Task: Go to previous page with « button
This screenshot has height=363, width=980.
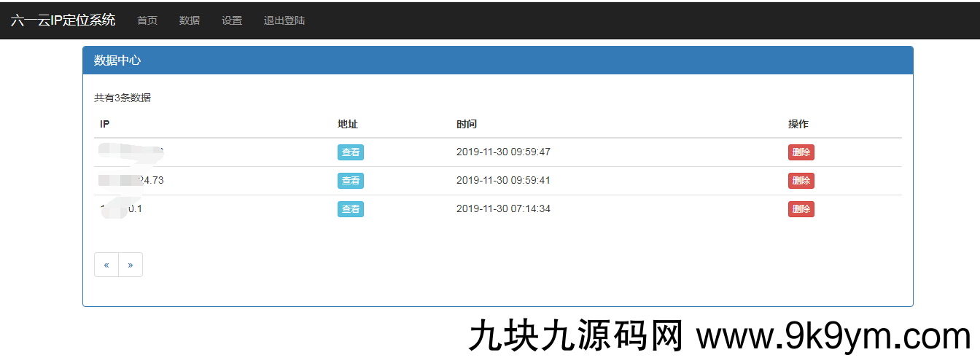Action: [x=106, y=265]
